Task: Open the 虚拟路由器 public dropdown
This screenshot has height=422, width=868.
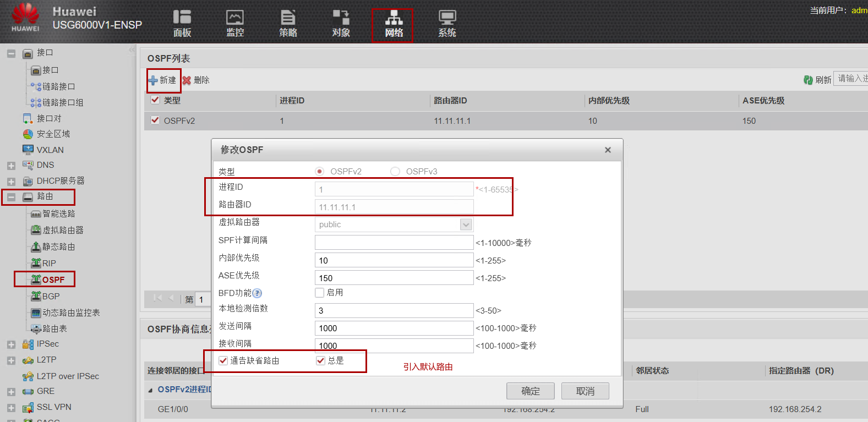Action: [466, 224]
